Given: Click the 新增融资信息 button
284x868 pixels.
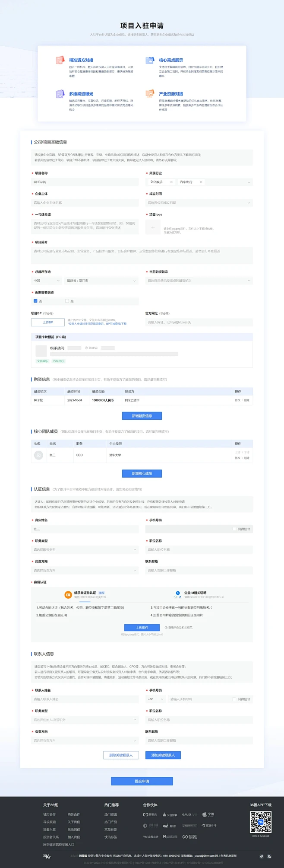Looking at the screenshot, I should (x=142, y=416).
